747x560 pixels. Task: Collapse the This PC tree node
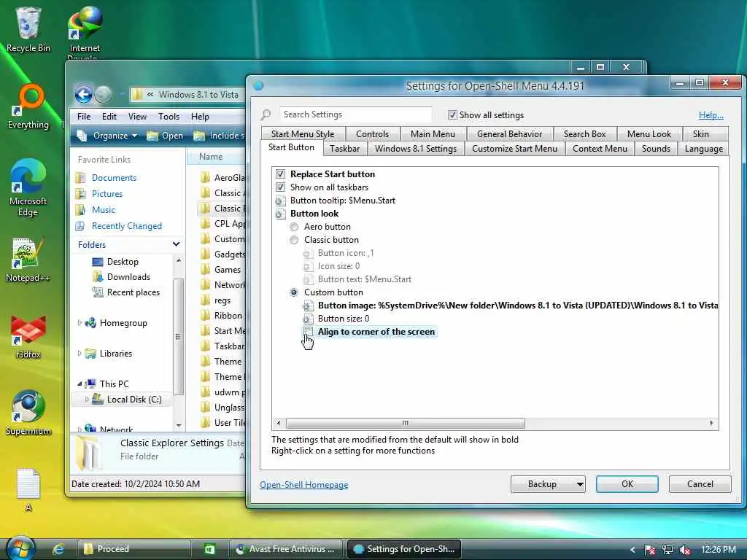tap(80, 384)
